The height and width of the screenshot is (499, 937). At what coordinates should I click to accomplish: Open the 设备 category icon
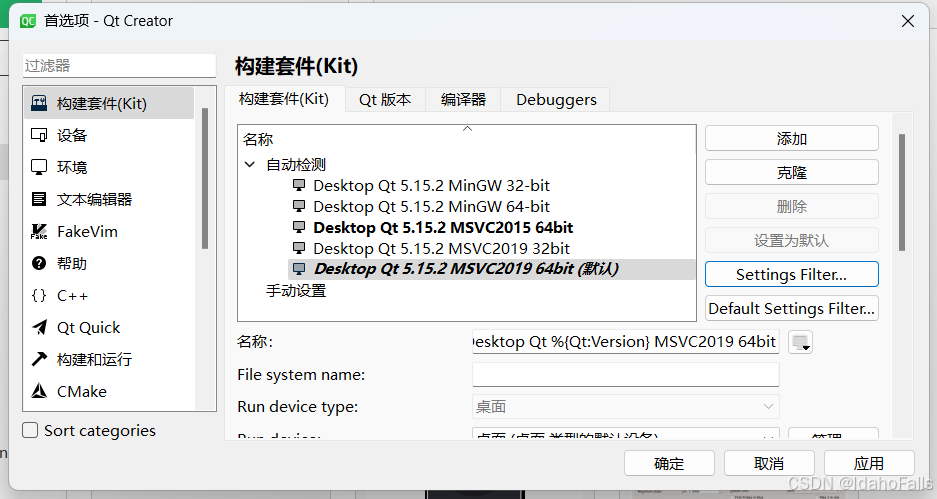click(x=39, y=135)
